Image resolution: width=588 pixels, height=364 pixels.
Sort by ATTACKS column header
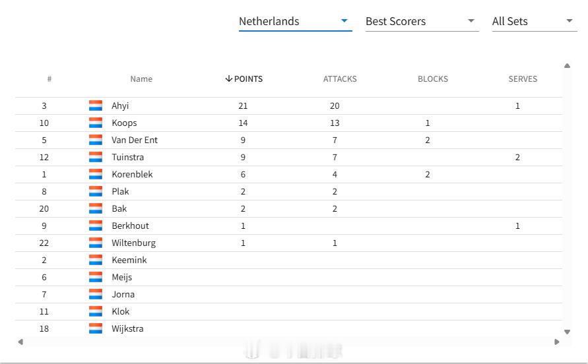[340, 79]
